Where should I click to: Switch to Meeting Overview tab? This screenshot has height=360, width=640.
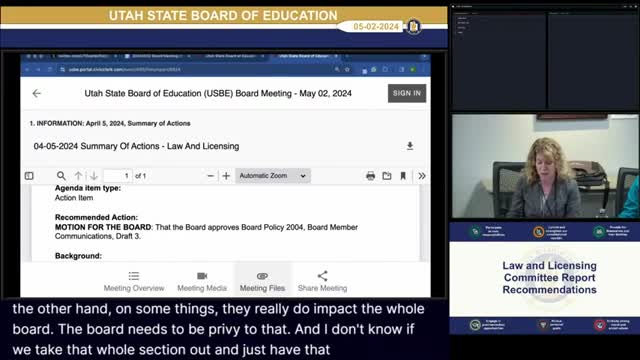click(x=134, y=282)
